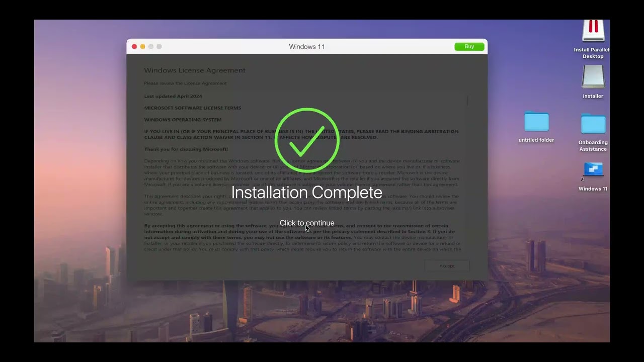This screenshot has height=362, width=644.
Task: Open the Install Parallels Desktop icon
Action: click(593, 31)
